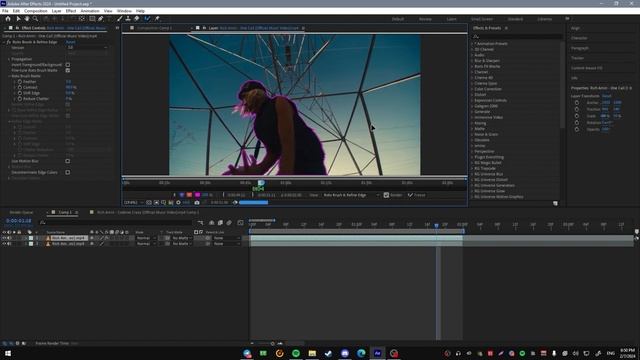Expand Color Correction effects category

coord(473,89)
